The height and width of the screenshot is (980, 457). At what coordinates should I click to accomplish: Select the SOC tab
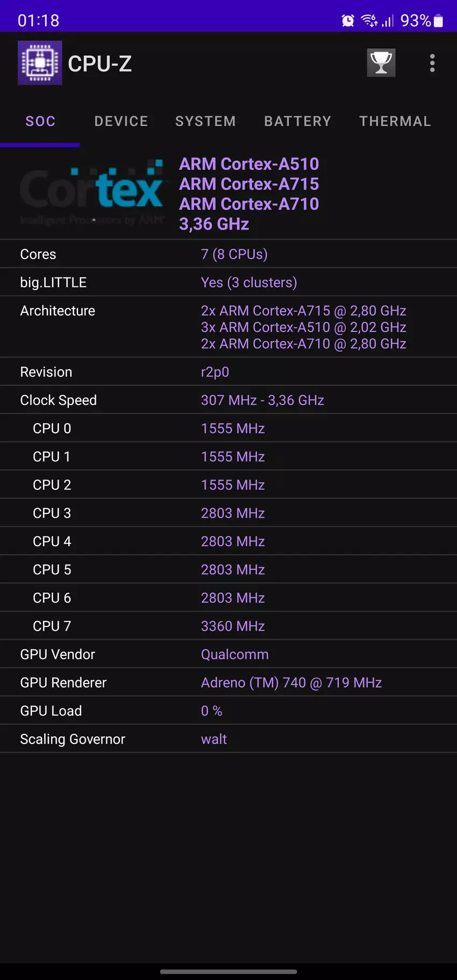40,121
